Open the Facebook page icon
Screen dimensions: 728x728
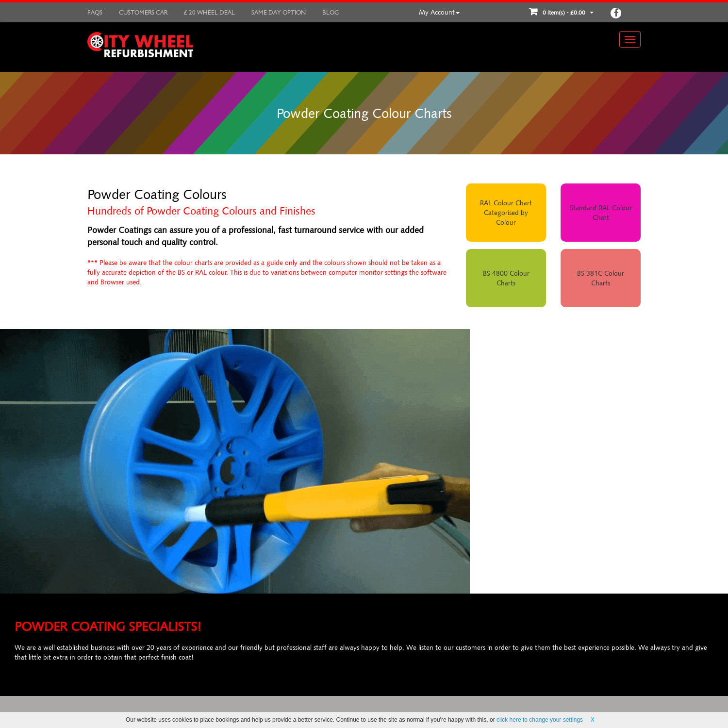pyautogui.click(x=616, y=13)
